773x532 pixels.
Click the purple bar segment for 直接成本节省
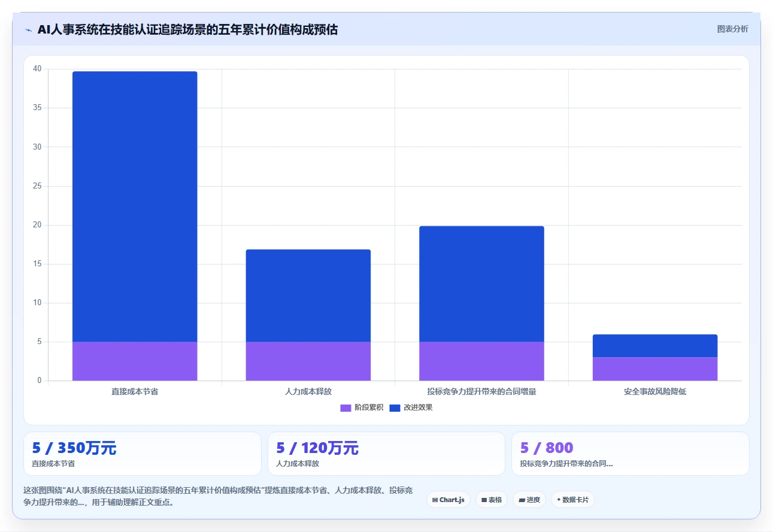pos(135,361)
